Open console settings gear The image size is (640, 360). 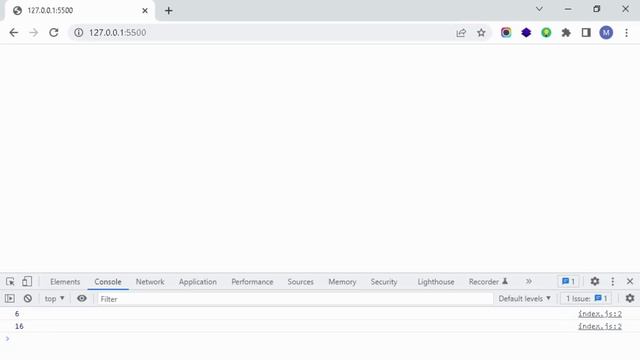630,298
